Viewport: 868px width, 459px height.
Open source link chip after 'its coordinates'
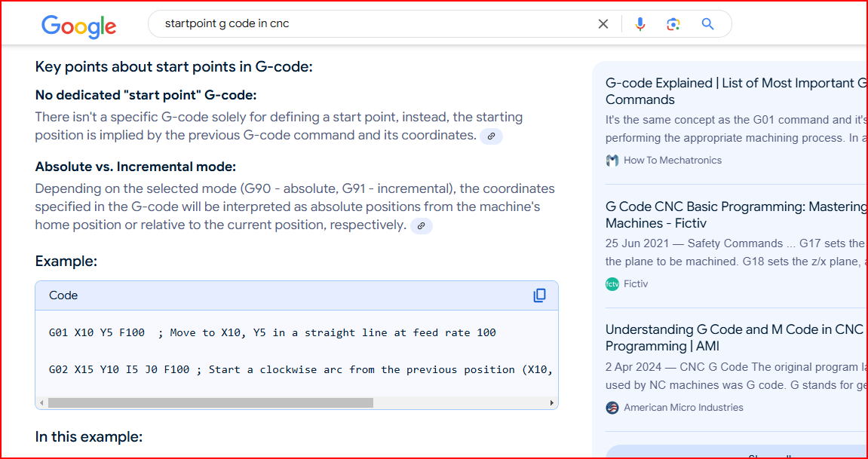click(491, 136)
